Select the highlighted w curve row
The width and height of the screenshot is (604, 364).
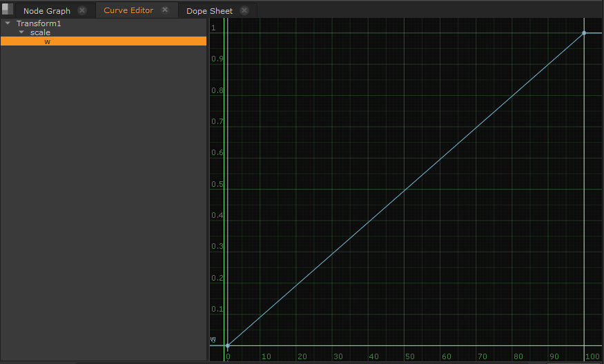tap(104, 41)
